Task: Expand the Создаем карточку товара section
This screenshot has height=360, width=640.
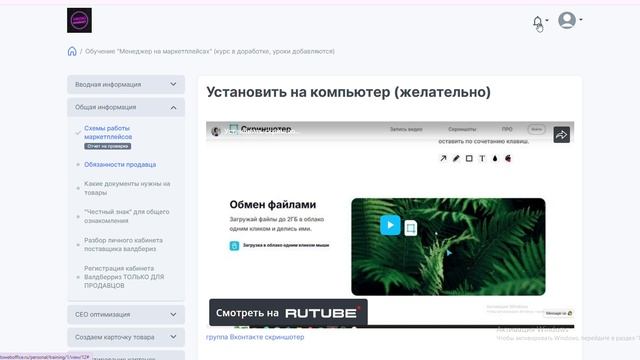Action: (x=126, y=337)
